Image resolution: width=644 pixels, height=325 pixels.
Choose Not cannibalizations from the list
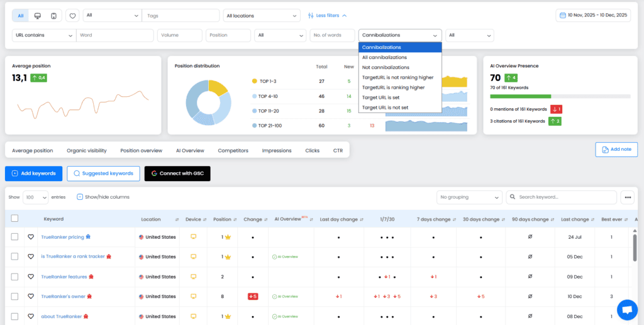386,67
